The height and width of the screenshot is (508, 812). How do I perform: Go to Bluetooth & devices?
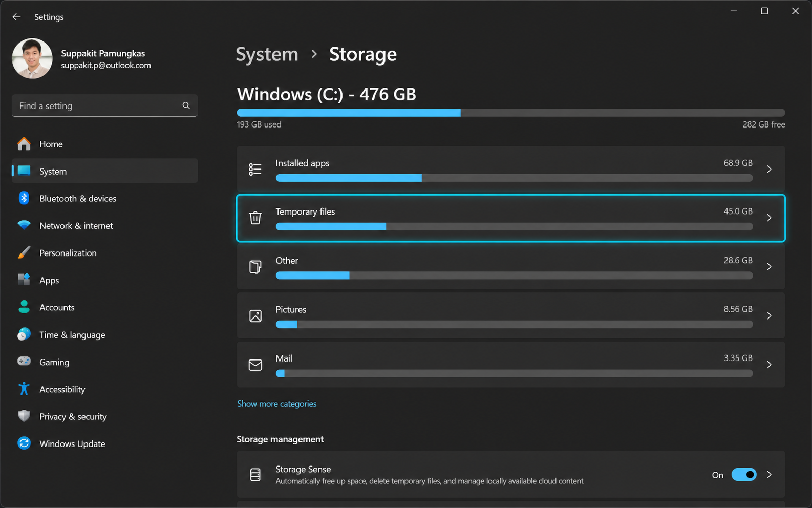pyautogui.click(x=104, y=198)
